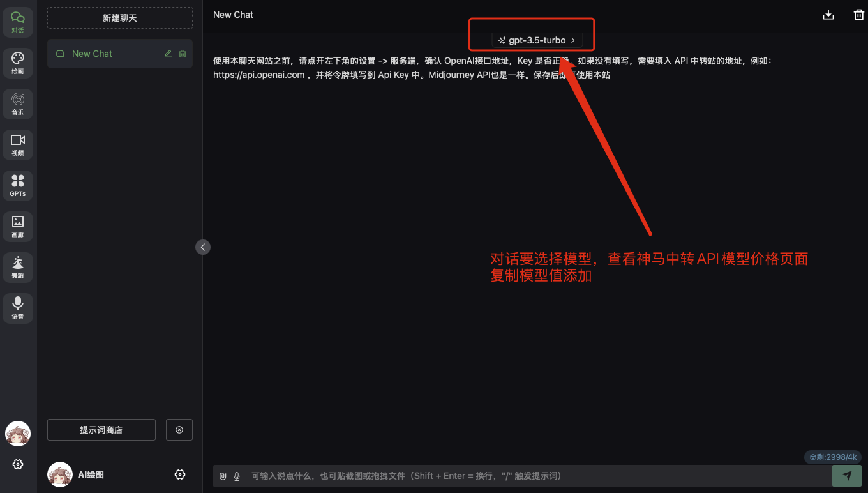Click the avatar in the left rail
868x493 pixels.
18,434
